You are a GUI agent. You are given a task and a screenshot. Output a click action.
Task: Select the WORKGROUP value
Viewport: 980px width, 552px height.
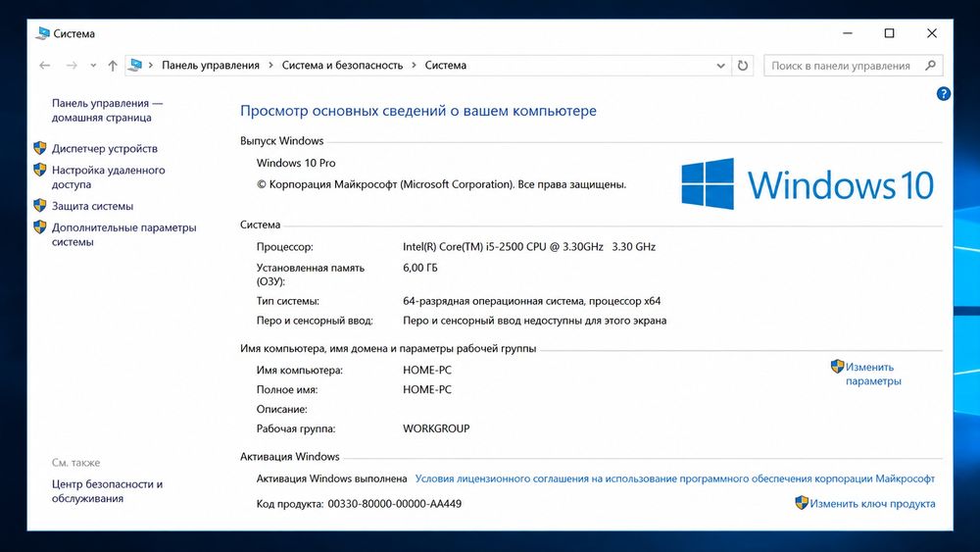tap(436, 428)
